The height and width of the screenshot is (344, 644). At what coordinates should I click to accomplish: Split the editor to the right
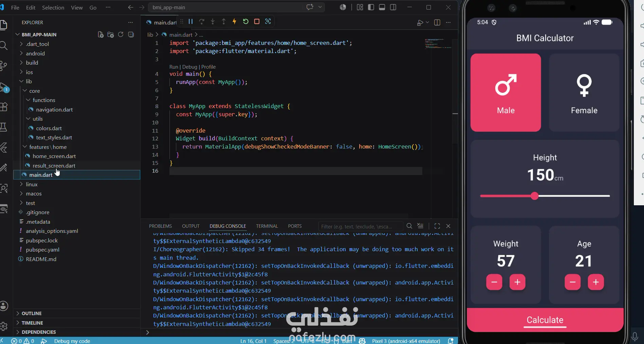437,22
